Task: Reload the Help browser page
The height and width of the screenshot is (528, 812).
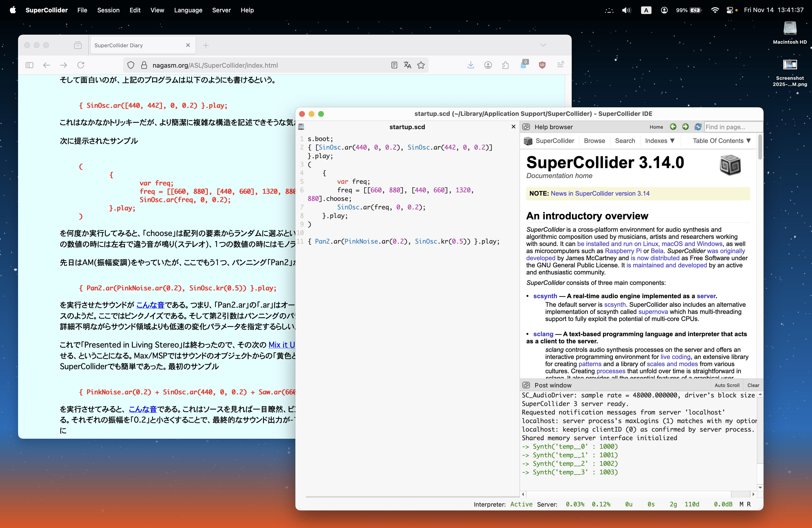Action: (698, 127)
